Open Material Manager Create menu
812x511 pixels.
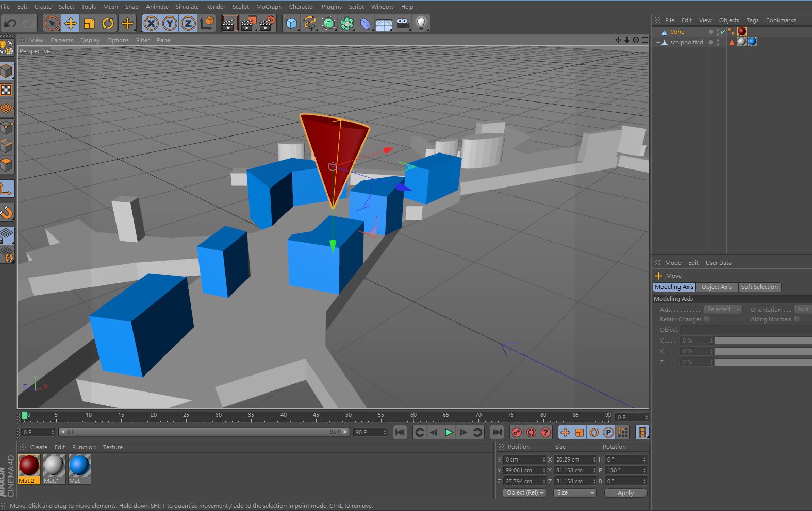click(39, 447)
